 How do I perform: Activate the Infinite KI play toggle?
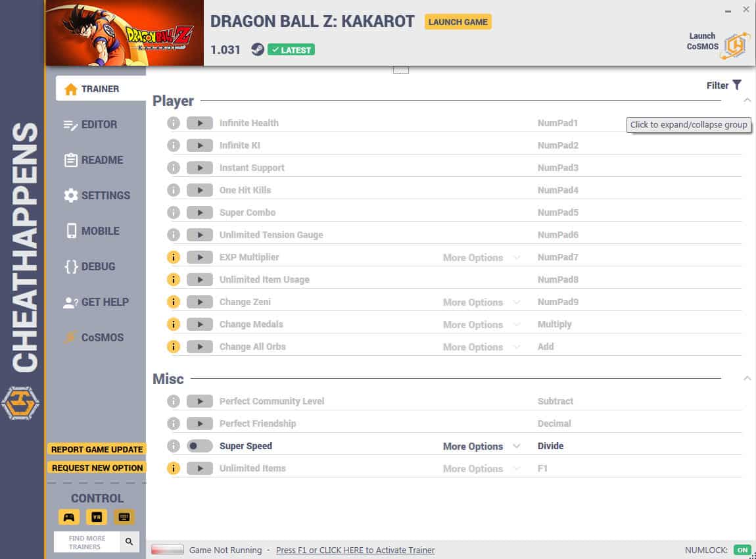(200, 145)
